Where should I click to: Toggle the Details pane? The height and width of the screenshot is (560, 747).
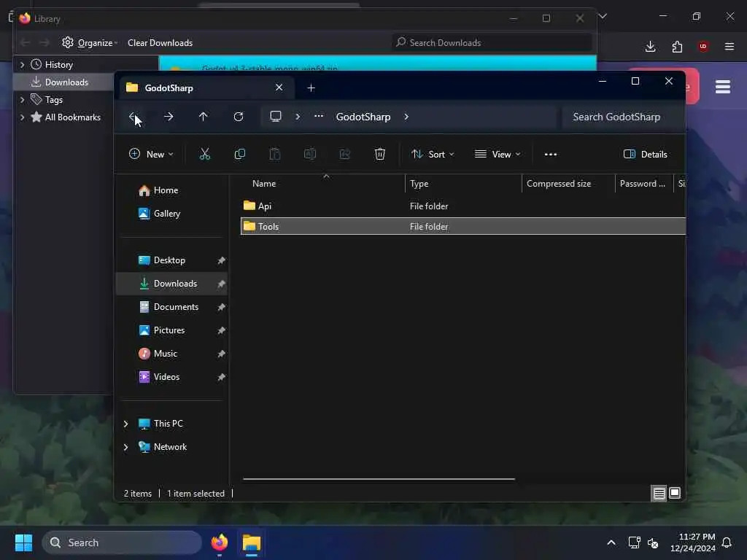pyautogui.click(x=646, y=155)
